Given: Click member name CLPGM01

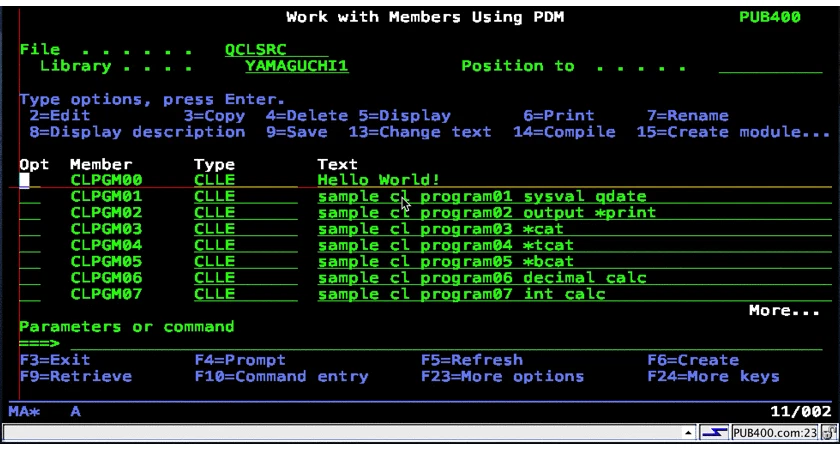Looking at the screenshot, I should click(x=106, y=197).
